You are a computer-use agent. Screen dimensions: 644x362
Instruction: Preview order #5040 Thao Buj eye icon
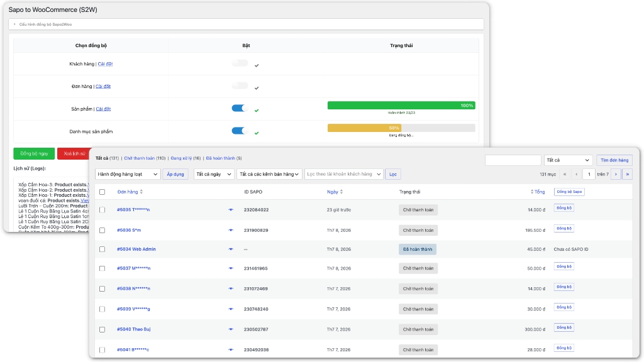(231, 329)
